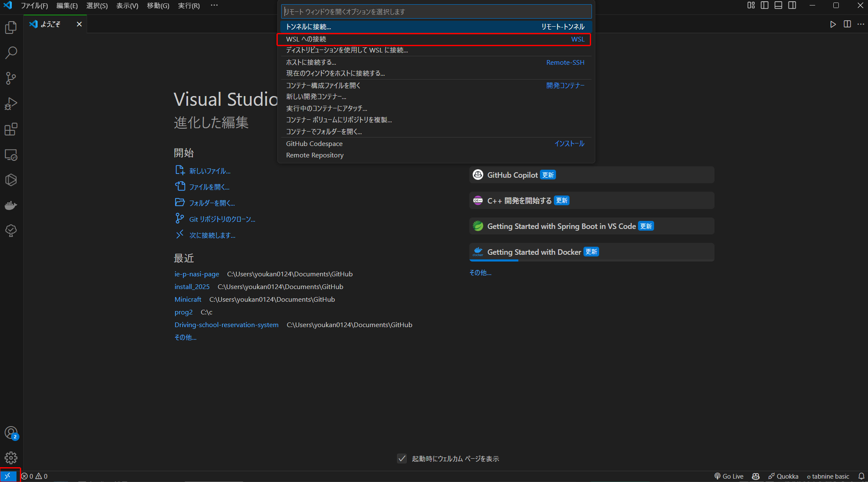Screen dimensions: 868x482
Task: Open the 表示(V) menu
Action: click(x=127, y=6)
